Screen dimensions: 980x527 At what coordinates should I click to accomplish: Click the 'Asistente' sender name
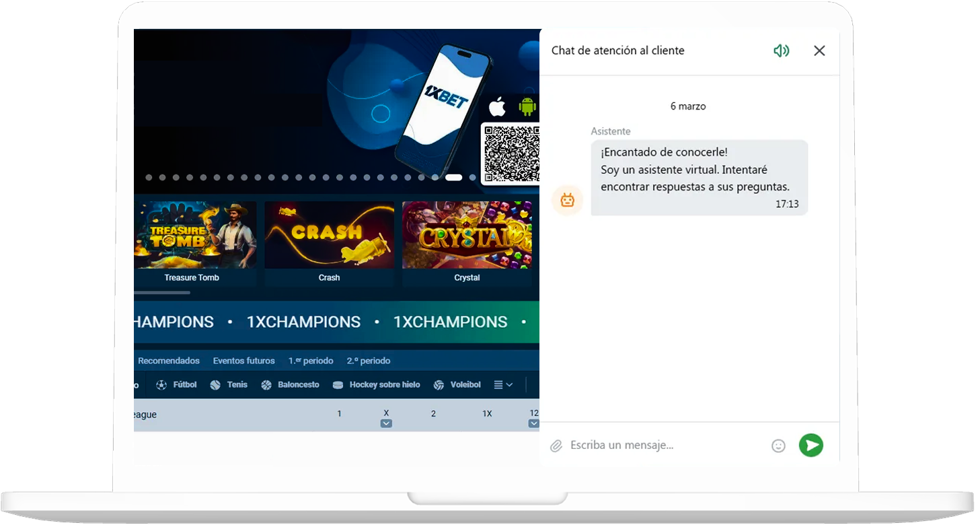[x=611, y=131]
